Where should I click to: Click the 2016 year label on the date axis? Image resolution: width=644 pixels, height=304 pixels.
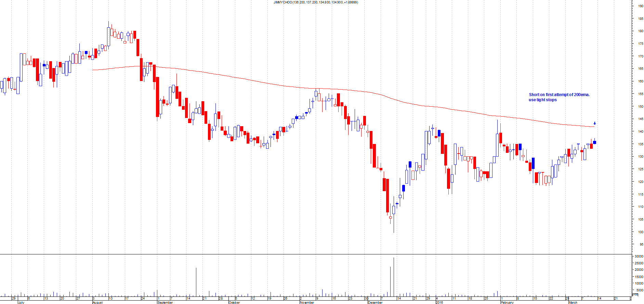click(x=439, y=302)
